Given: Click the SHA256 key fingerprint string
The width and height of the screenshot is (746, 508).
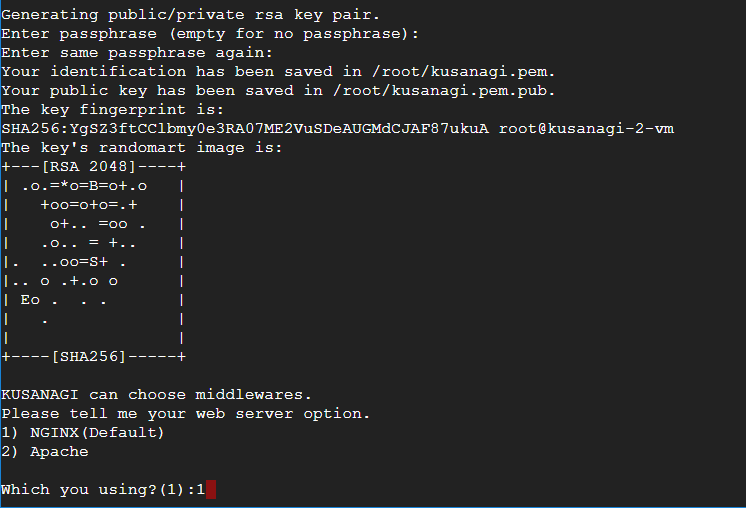Looking at the screenshot, I should pos(245,129).
